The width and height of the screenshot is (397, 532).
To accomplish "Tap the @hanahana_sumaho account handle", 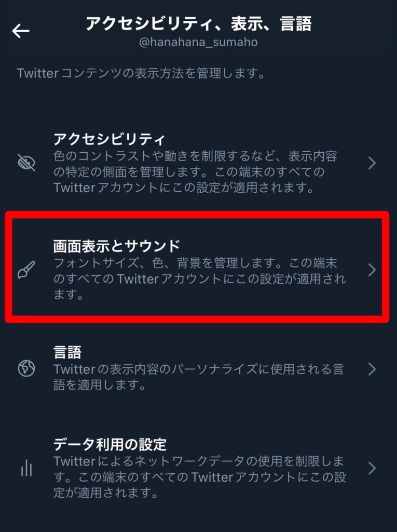I will tap(198, 42).
